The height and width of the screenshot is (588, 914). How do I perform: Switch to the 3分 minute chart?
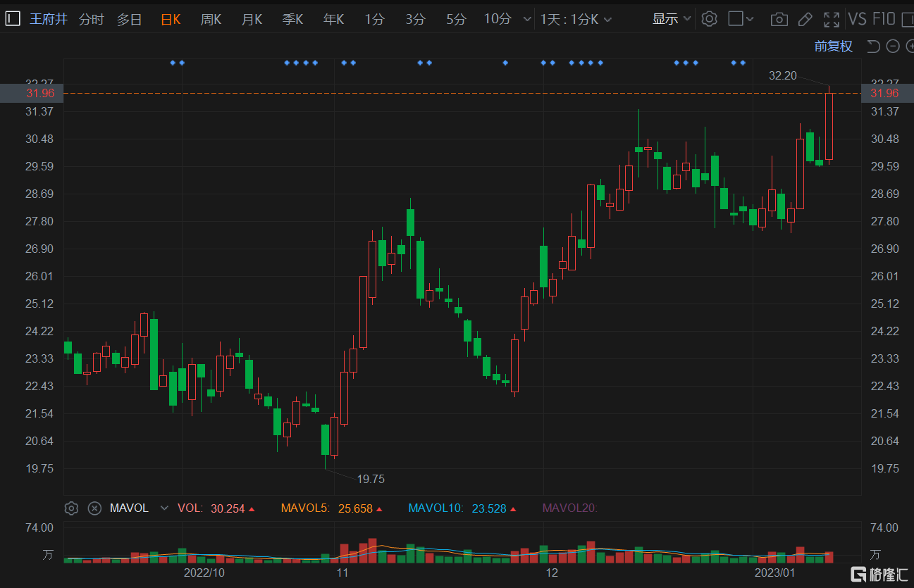(415, 20)
